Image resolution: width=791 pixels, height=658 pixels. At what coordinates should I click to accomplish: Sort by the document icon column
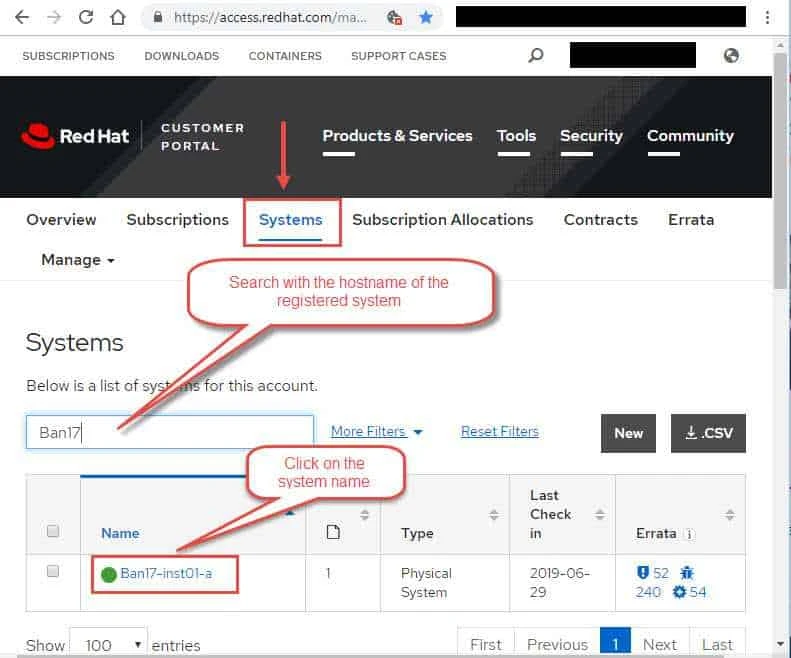click(x=364, y=515)
